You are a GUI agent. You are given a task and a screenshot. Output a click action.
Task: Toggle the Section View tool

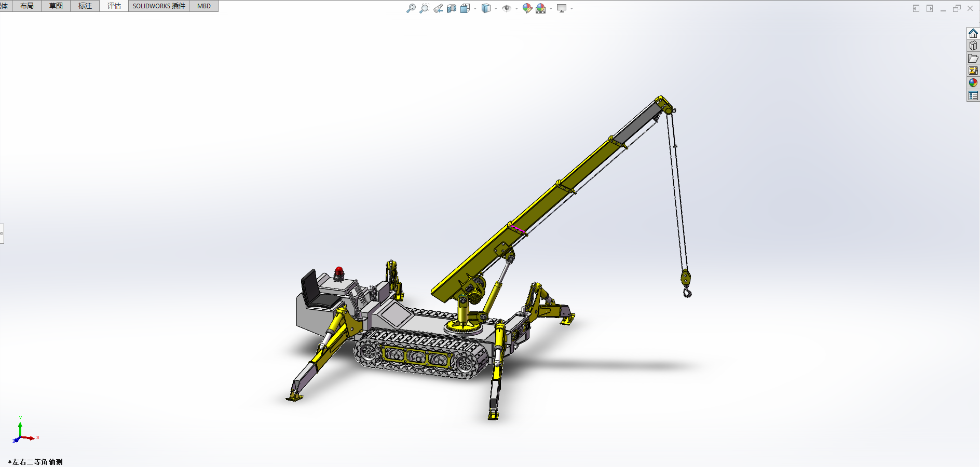pos(452,8)
